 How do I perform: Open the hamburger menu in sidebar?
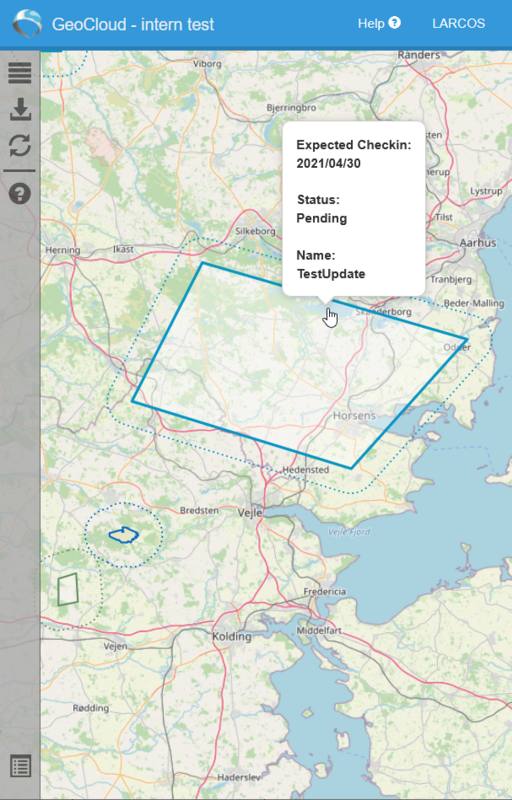[20, 73]
